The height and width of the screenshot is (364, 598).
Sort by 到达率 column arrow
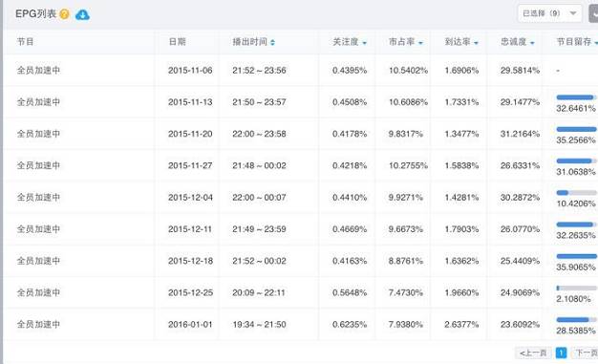[476, 43]
